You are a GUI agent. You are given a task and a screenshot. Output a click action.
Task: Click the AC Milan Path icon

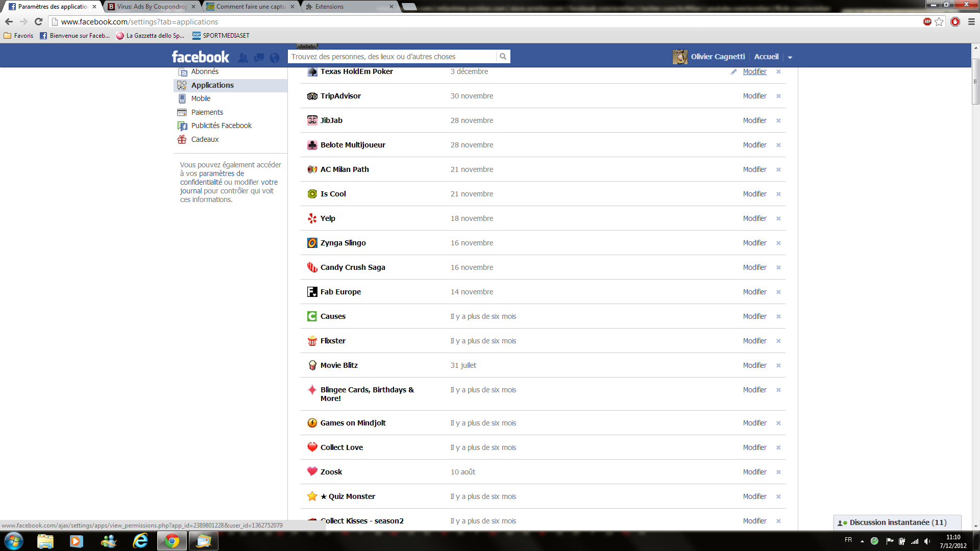(312, 169)
